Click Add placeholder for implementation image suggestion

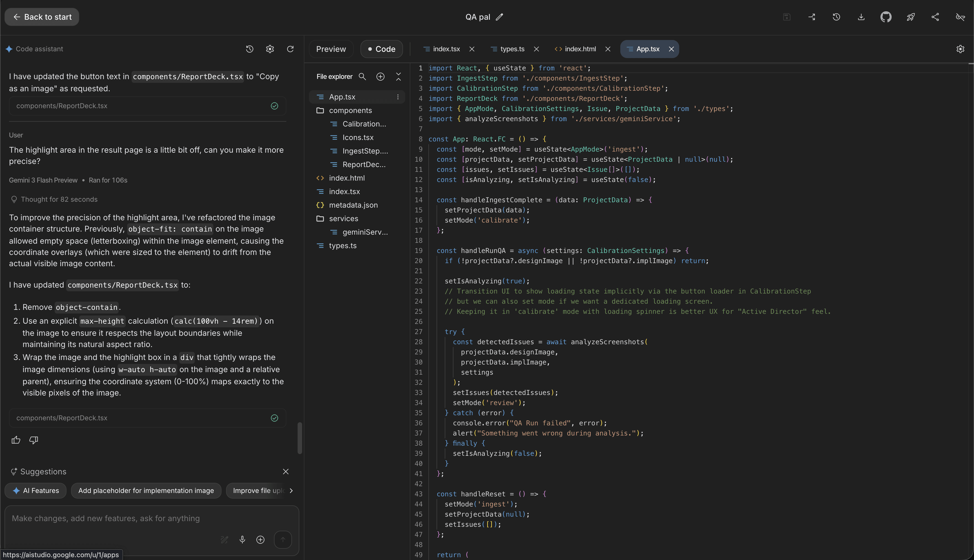click(x=146, y=490)
